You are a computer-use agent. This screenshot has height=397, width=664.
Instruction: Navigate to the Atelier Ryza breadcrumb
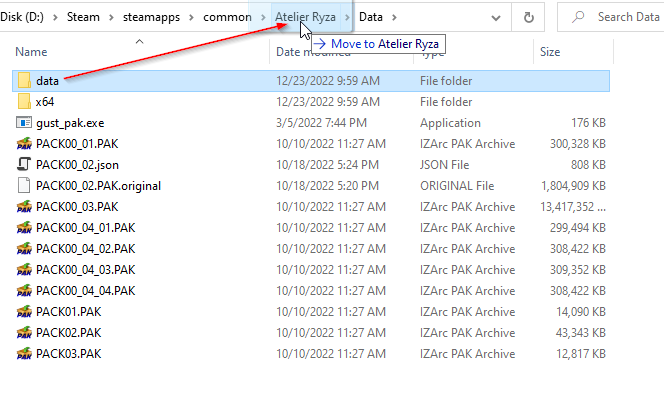pyautogui.click(x=305, y=17)
